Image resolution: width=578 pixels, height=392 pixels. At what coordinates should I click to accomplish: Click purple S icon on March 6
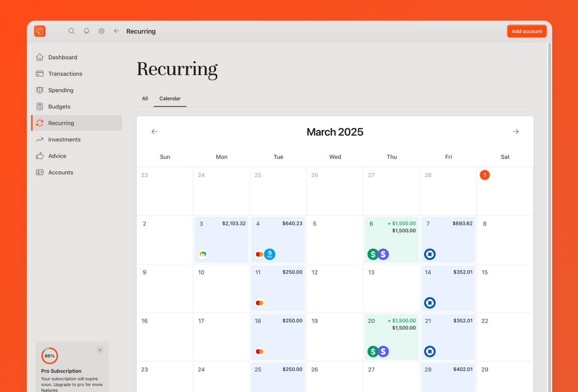[383, 254]
